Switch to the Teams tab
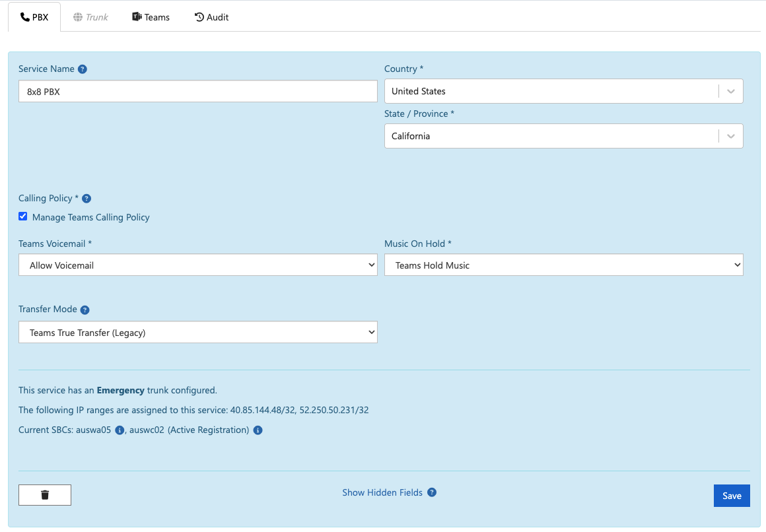The image size is (766, 532). coord(151,17)
